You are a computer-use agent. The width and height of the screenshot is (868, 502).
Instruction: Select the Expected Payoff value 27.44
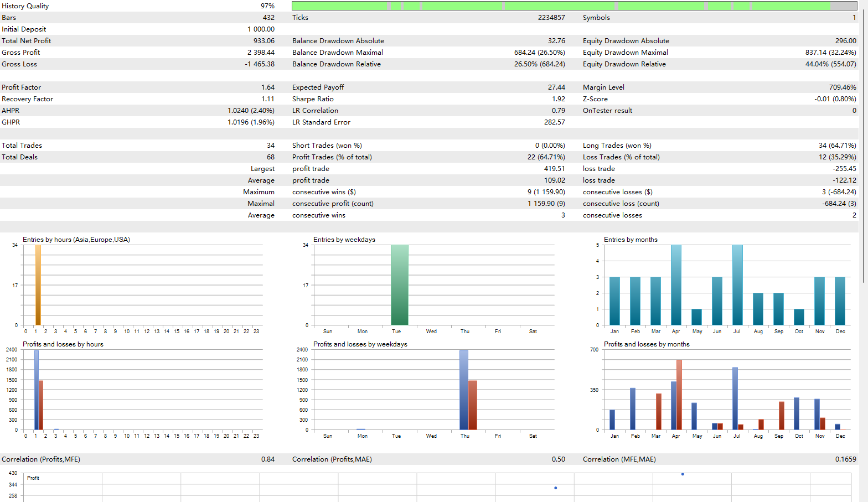coord(556,87)
